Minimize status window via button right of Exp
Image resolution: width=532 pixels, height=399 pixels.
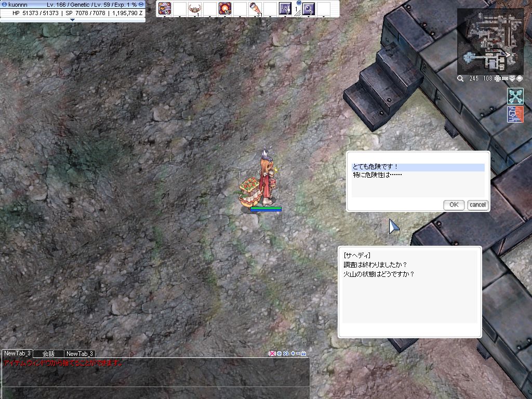[141, 4]
